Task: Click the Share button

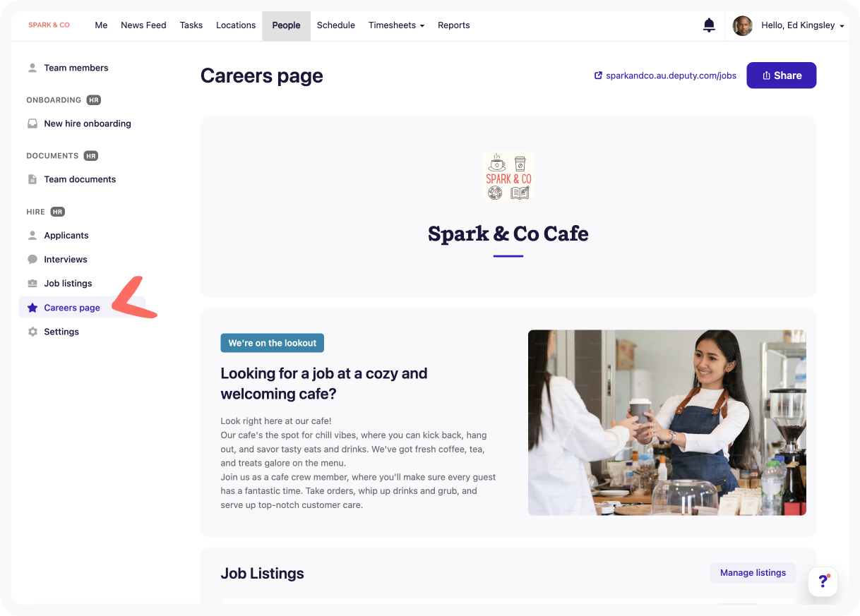Action: (x=781, y=76)
